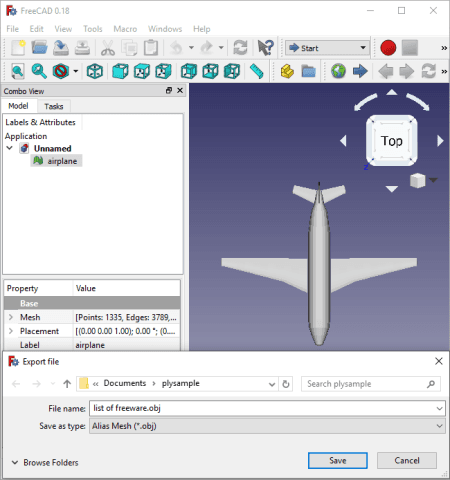Open a file using folder icon
The image size is (450, 480).
(39, 48)
